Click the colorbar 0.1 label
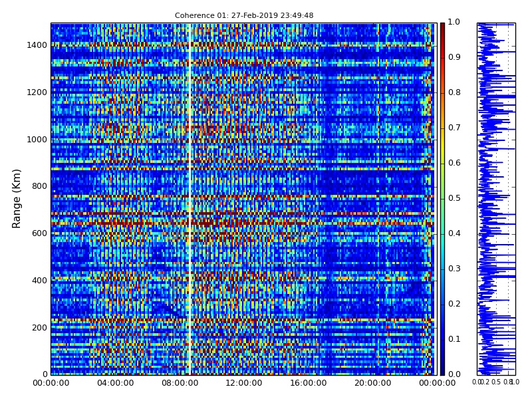 (x=454, y=339)
